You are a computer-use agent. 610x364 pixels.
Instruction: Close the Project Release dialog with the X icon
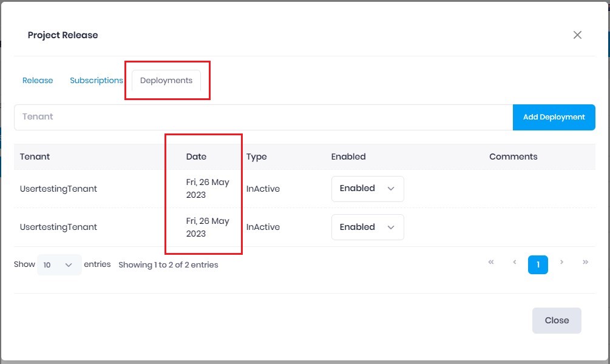tap(577, 35)
